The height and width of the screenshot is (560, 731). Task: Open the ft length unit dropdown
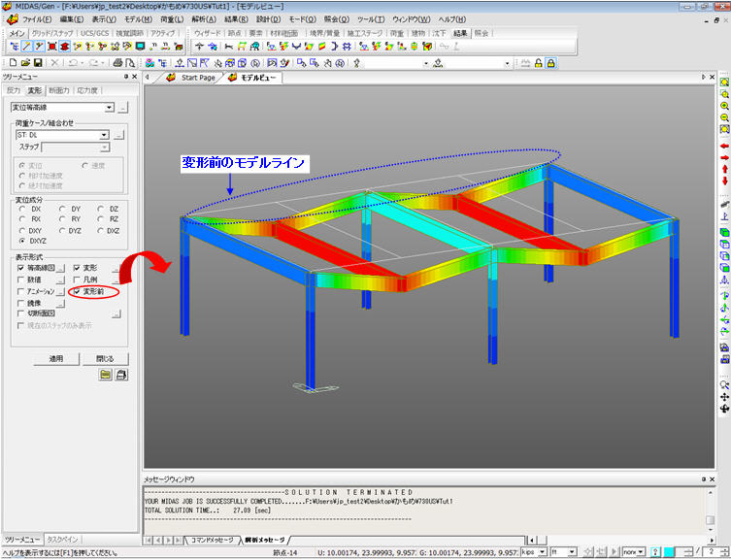pyautogui.click(x=573, y=552)
